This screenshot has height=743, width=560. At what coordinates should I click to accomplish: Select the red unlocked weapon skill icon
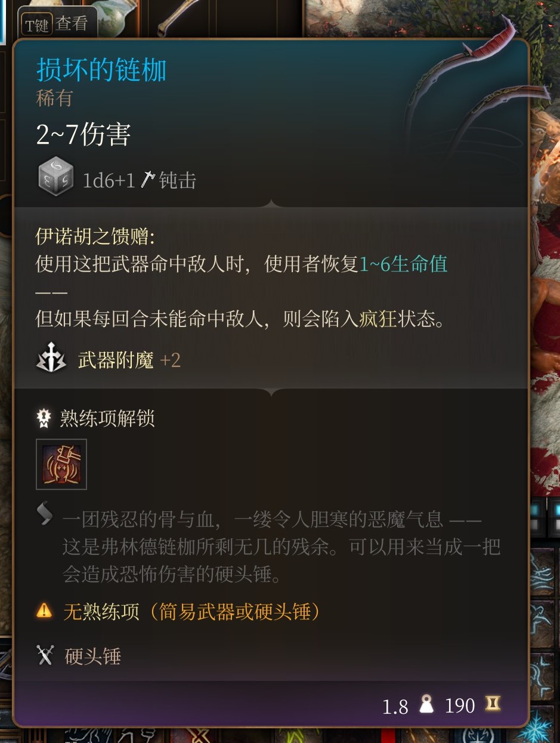(61, 464)
